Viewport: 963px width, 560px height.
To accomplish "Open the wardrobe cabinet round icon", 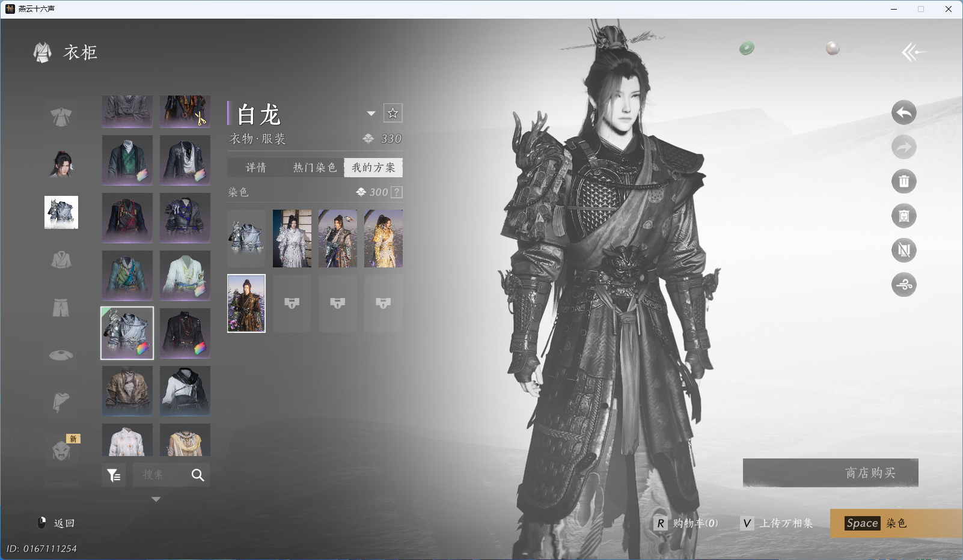I will click(x=903, y=216).
